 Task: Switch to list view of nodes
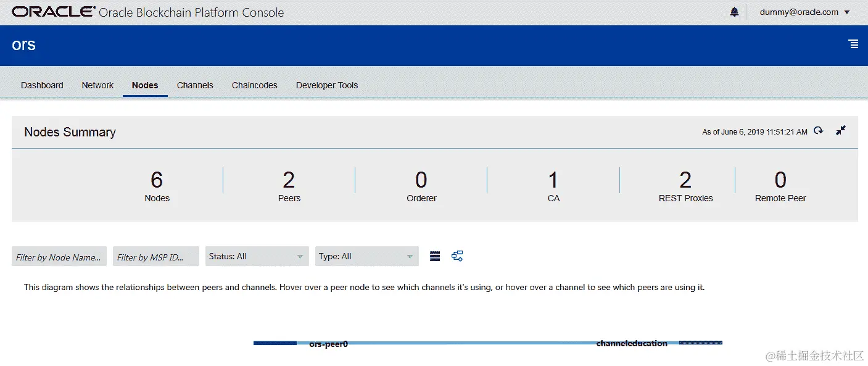[x=435, y=256]
